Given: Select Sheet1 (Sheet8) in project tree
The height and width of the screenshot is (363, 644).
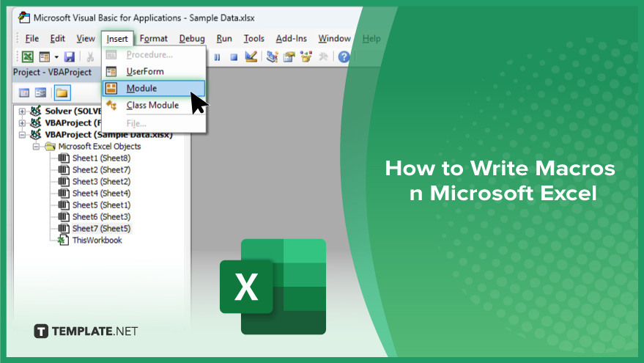Looking at the screenshot, I should pyautogui.click(x=101, y=158).
